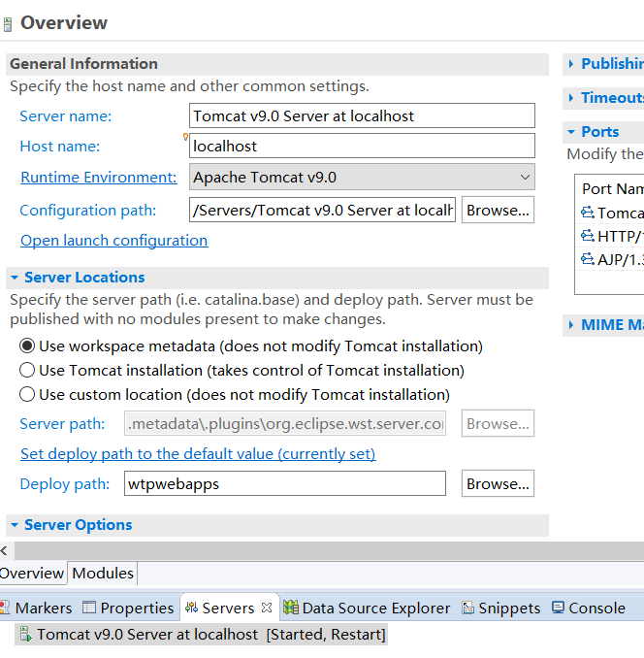
Task: Click the server icon beside Overview heading
Action: [7, 24]
